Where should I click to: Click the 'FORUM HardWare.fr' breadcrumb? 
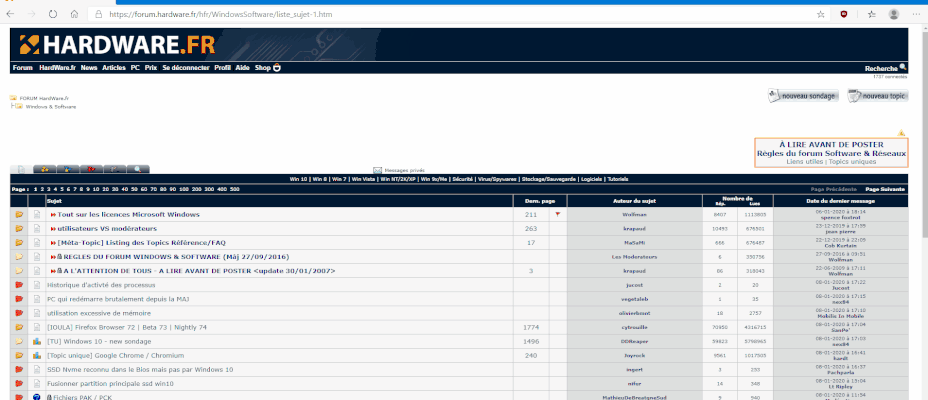[44, 98]
